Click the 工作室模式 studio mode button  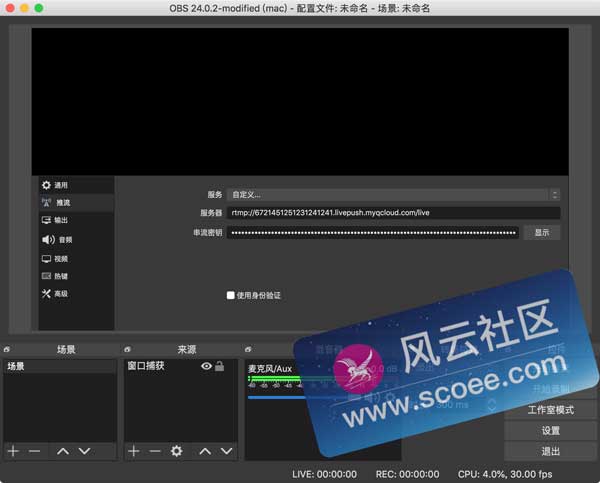coord(551,410)
